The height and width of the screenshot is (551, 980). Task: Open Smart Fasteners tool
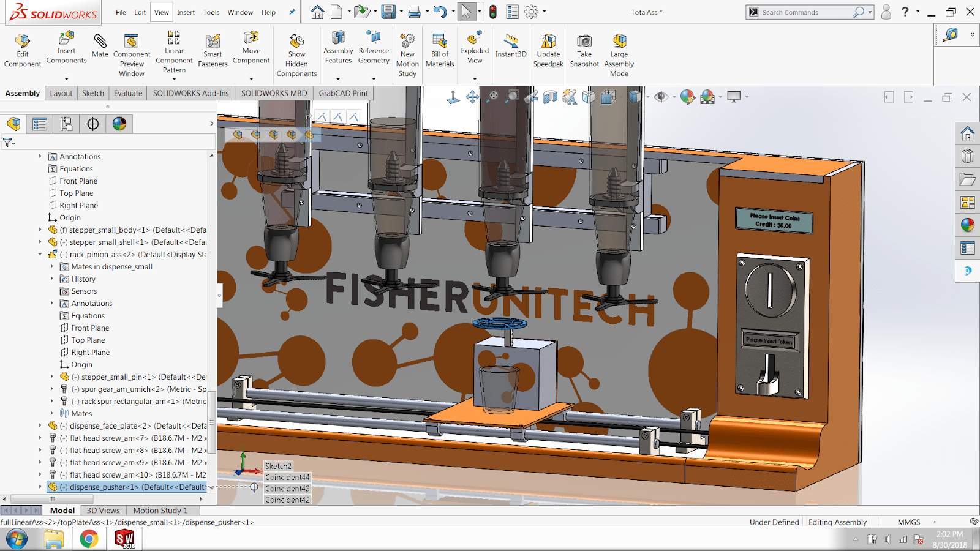coord(213,50)
